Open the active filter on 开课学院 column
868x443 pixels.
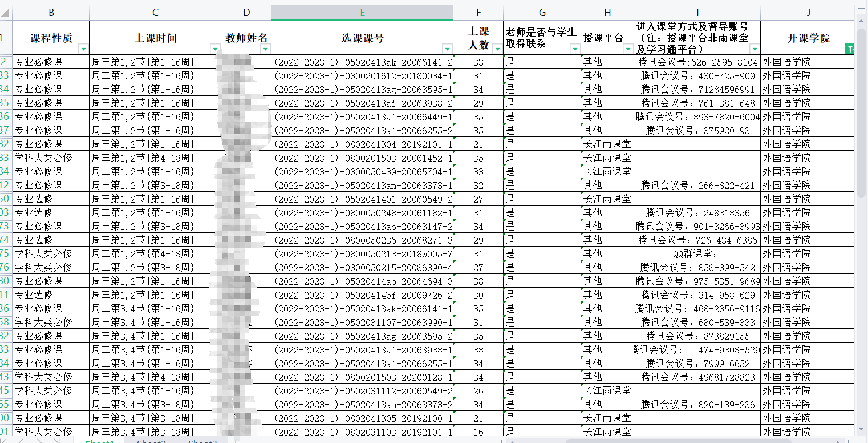click(x=850, y=50)
